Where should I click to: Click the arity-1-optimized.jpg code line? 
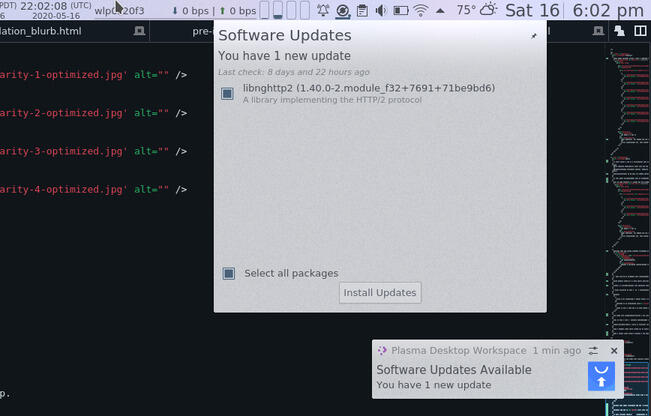pyautogui.click(x=93, y=75)
